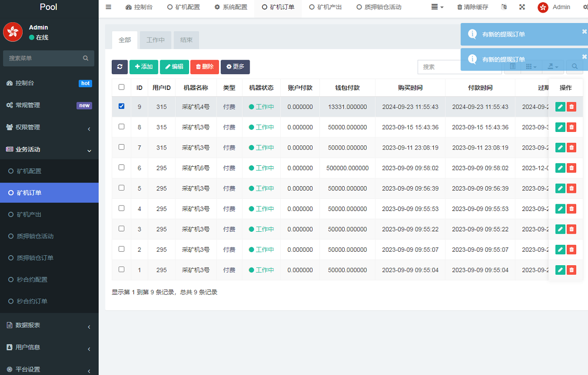This screenshot has width=588, height=375.
Task: Open the 矿机产出 top navigation tab
Action: coord(326,7)
